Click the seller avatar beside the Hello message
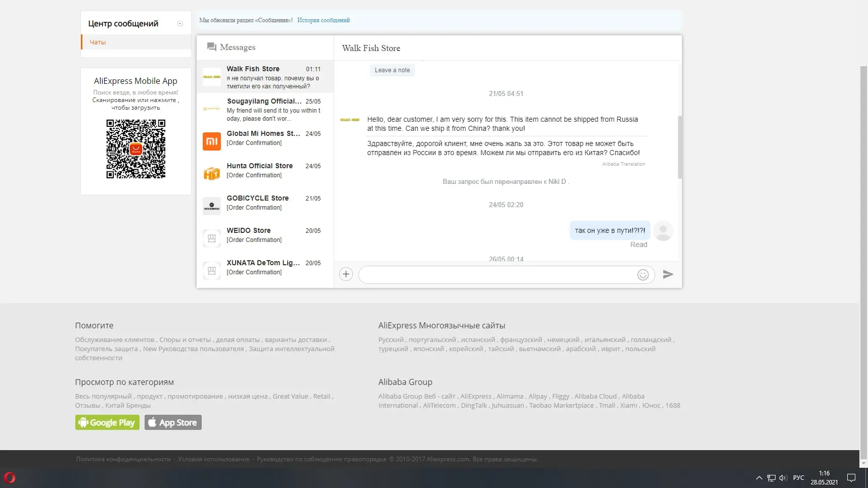Screen dimensions: 868x488 (350, 120)
